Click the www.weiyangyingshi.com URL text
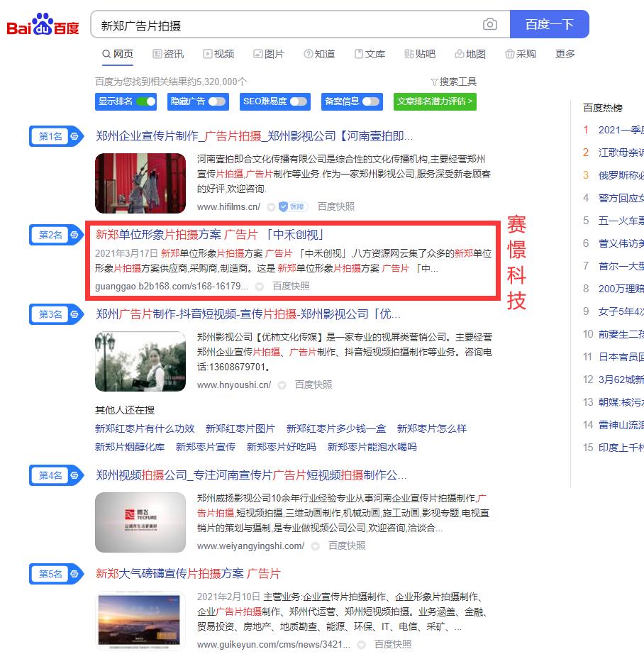The height and width of the screenshot is (659, 644). (x=250, y=546)
